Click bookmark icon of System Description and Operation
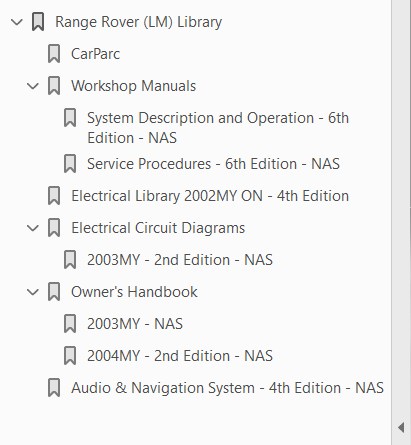 click(x=70, y=118)
